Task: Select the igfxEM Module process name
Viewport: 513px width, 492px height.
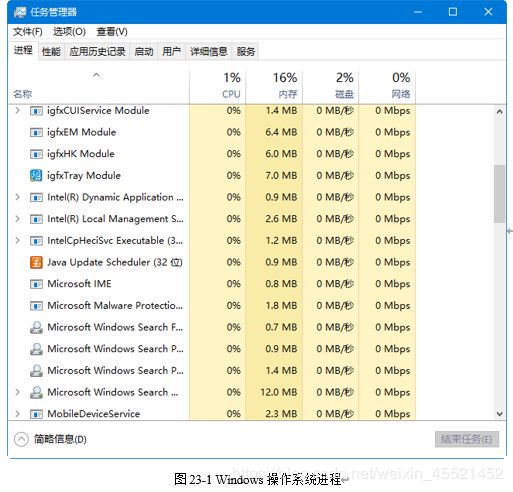Action: (82, 132)
